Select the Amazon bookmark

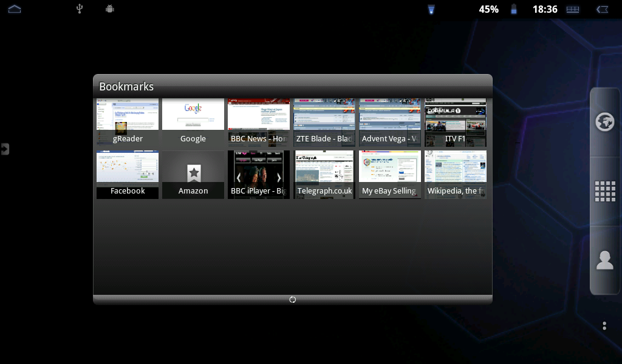click(x=193, y=175)
